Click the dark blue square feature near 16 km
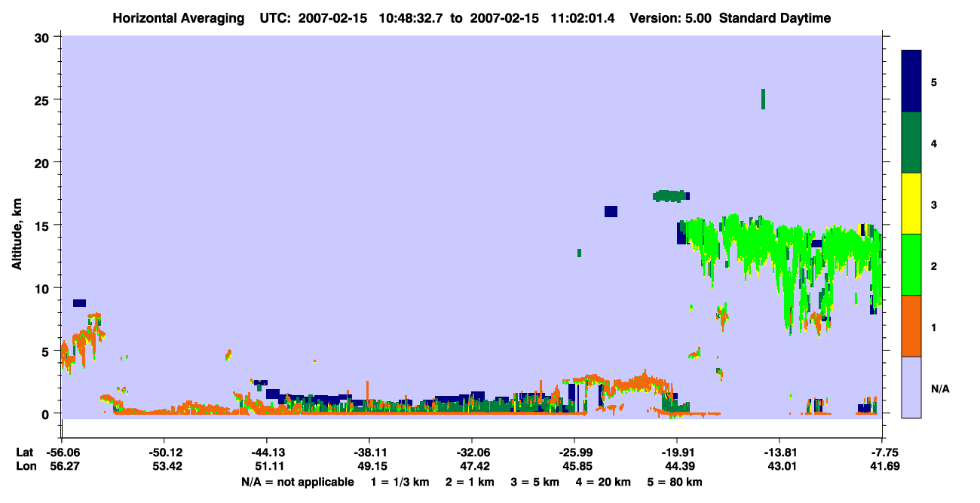This screenshot has height=503, width=980. [611, 211]
